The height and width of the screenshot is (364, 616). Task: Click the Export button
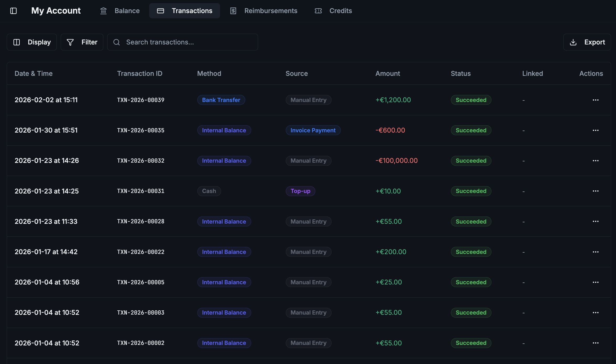coord(587,42)
